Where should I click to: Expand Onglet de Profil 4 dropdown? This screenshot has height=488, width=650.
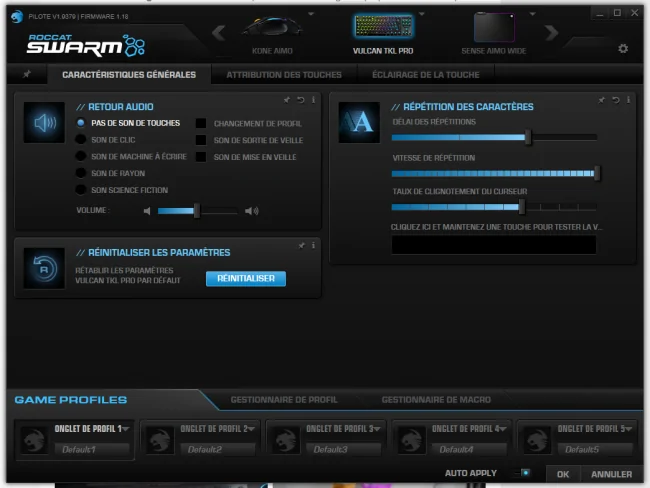502,429
